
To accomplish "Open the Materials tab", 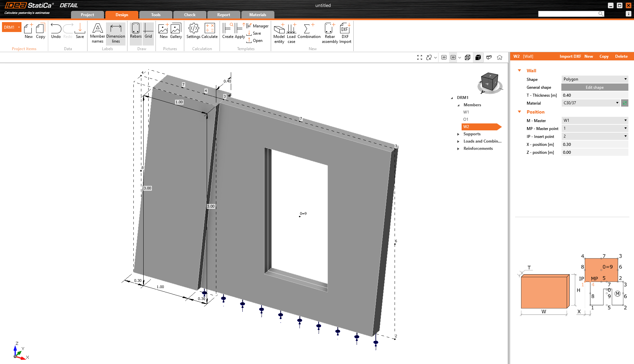I will pos(258,15).
